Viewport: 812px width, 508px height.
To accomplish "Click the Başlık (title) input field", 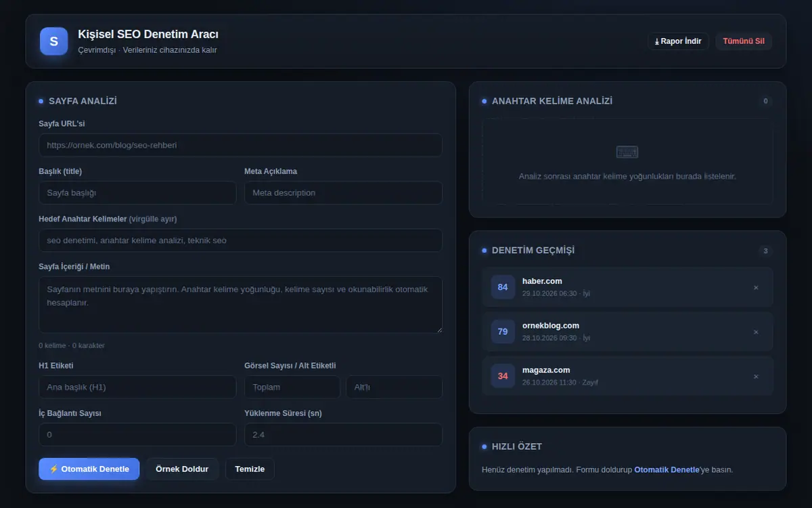I will pyautogui.click(x=137, y=192).
